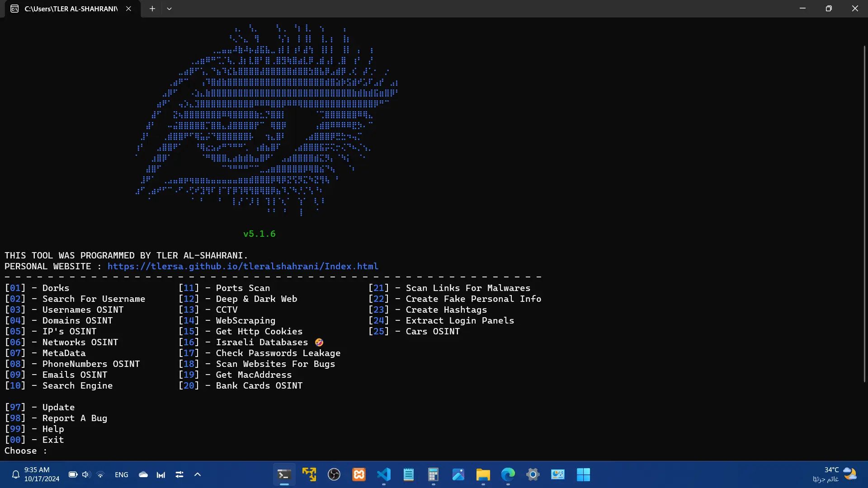Click the 'Emails OSINT' option text
The image size is (868, 488).
[x=75, y=375]
